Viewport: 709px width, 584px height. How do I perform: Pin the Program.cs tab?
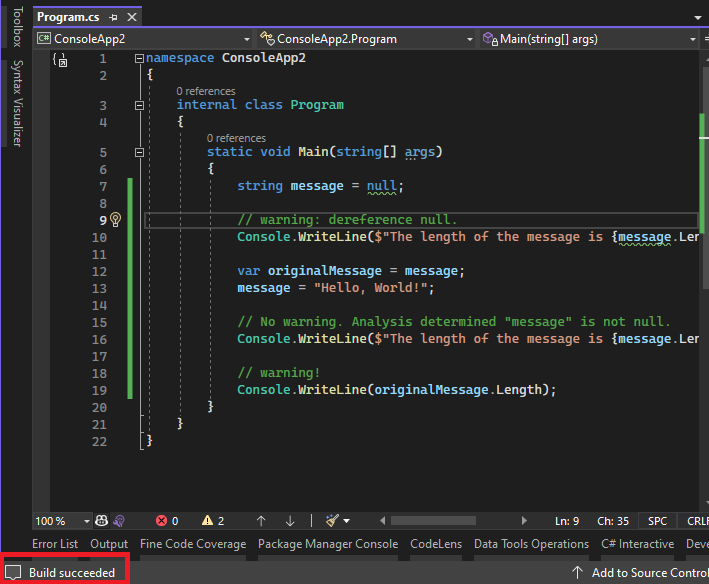113,18
